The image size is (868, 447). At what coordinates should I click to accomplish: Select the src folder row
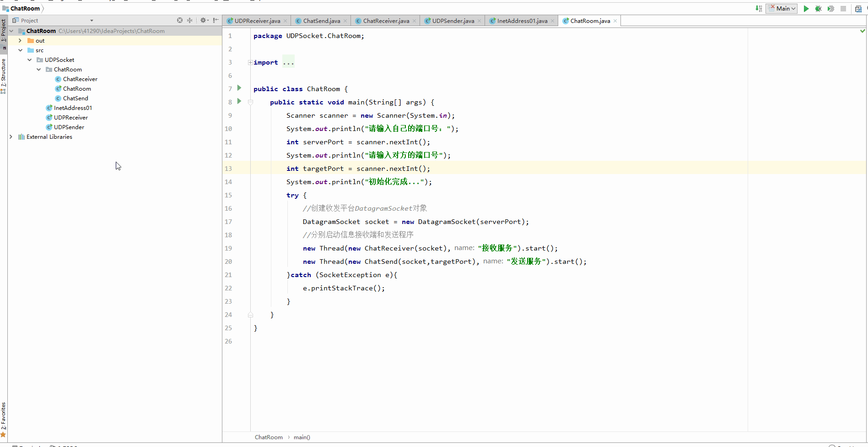coord(115,50)
